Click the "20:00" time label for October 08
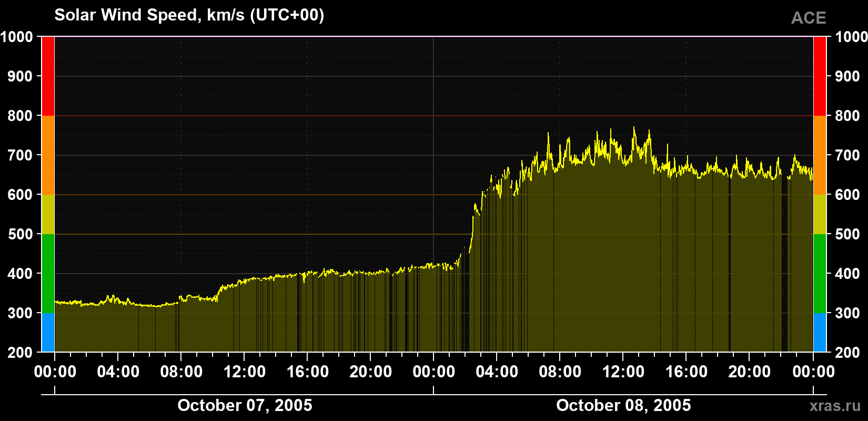The image size is (868, 421). pos(750,372)
